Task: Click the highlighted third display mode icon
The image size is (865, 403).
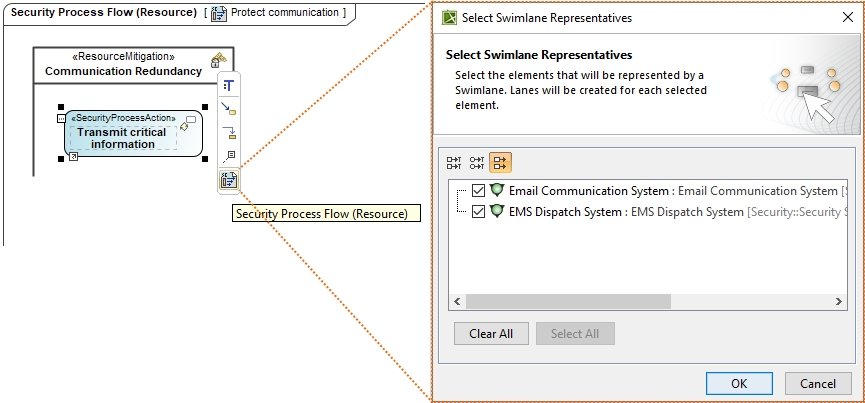Action: (500, 161)
